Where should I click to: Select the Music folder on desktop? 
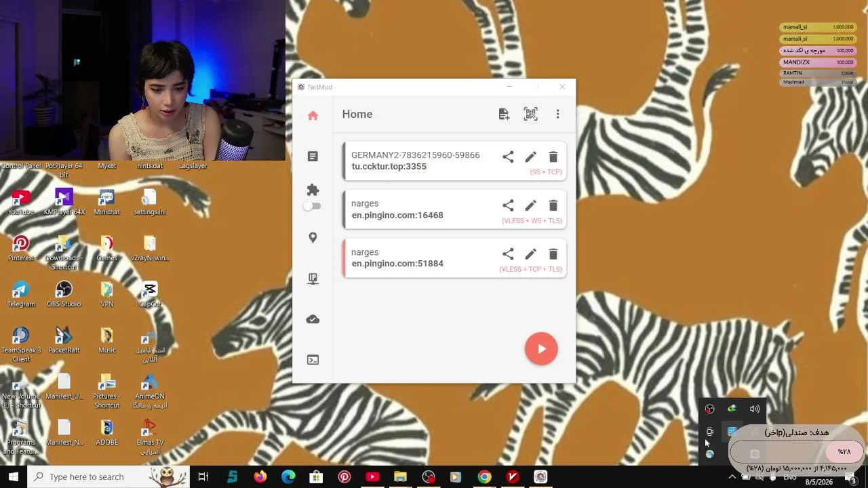tap(106, 340)
